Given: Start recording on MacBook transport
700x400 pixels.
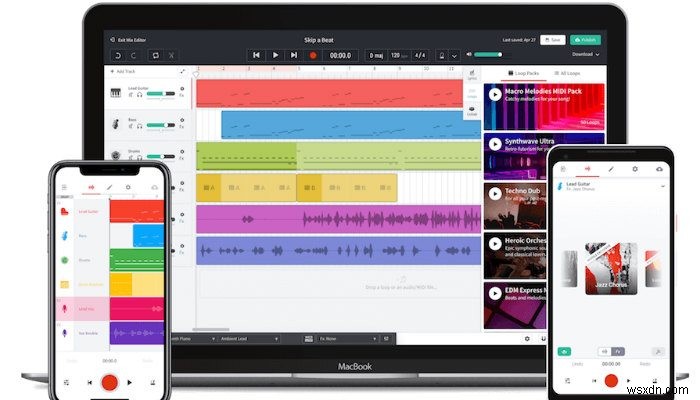Looking at the screenshot, I should tap(313, 55).
